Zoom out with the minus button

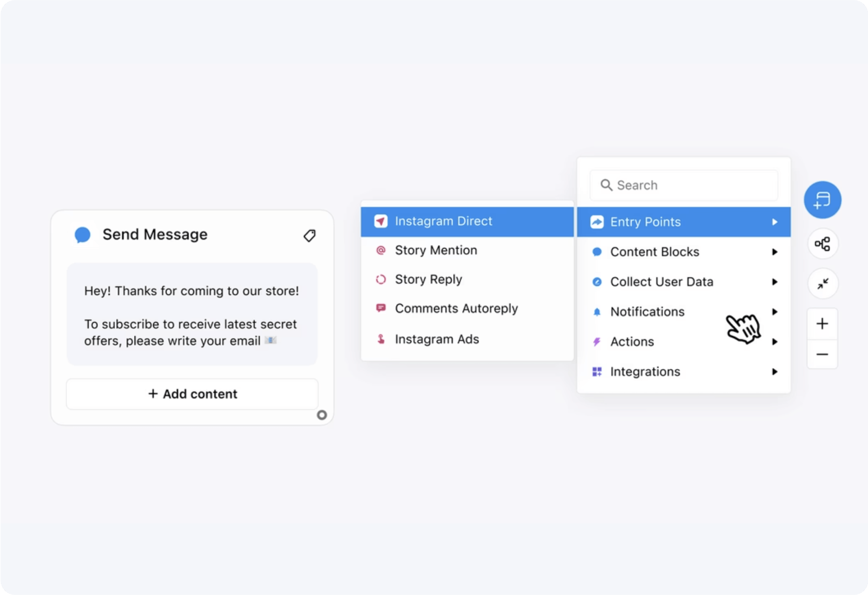pos(822,354)
